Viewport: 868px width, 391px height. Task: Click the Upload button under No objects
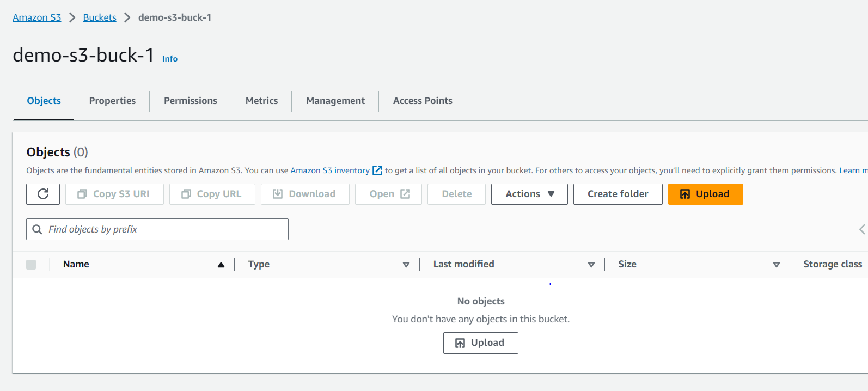(x=481, y=343)
